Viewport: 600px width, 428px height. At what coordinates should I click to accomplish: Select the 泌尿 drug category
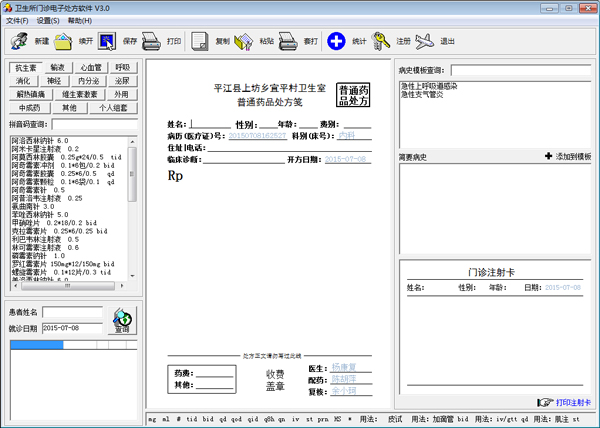pyautogui.click(x=122, y=81)
